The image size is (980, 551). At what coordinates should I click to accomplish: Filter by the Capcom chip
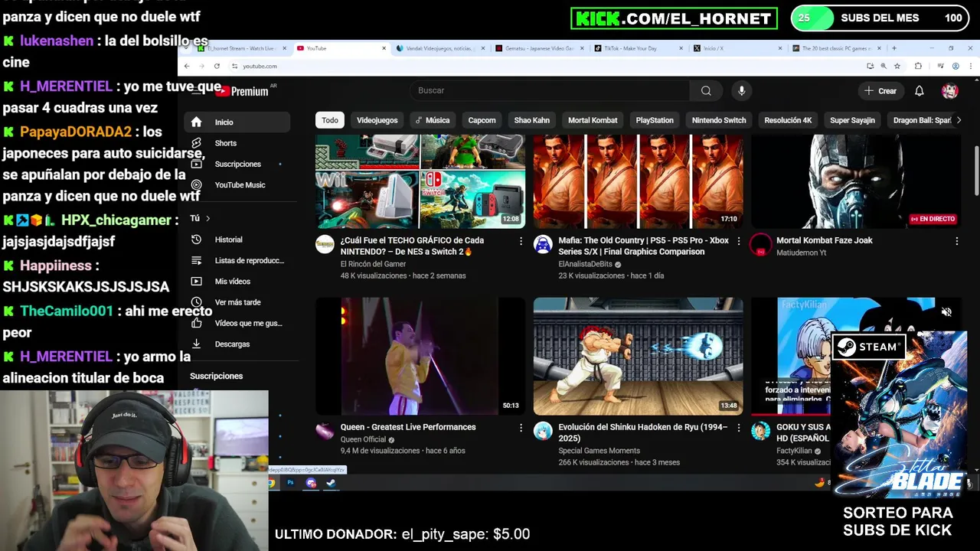click(482, 120)
